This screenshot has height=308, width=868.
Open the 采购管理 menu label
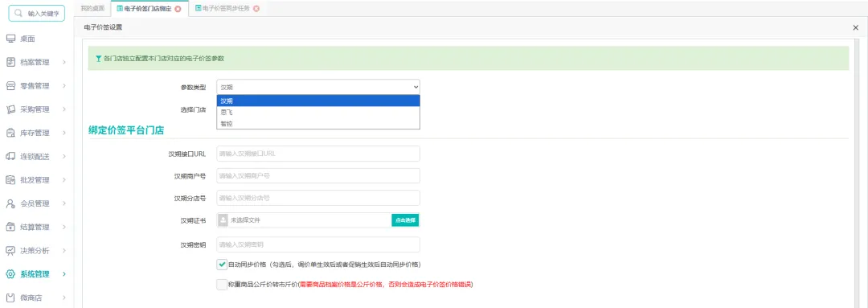35,109
